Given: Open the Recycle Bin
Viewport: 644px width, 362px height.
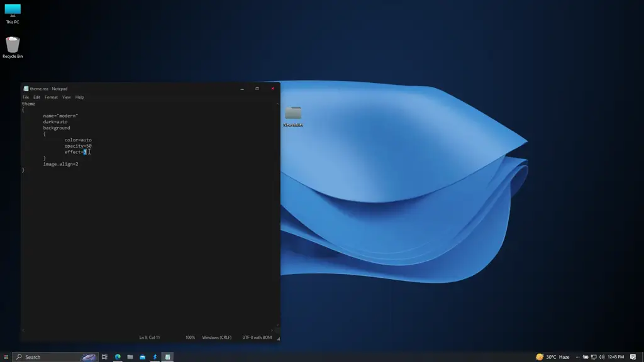Looking at the screenshot, I should click(x=11, y=47).
